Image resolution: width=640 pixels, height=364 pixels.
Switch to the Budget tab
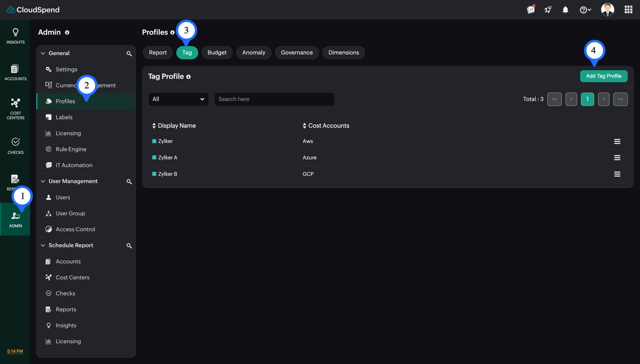pos(217,52)
